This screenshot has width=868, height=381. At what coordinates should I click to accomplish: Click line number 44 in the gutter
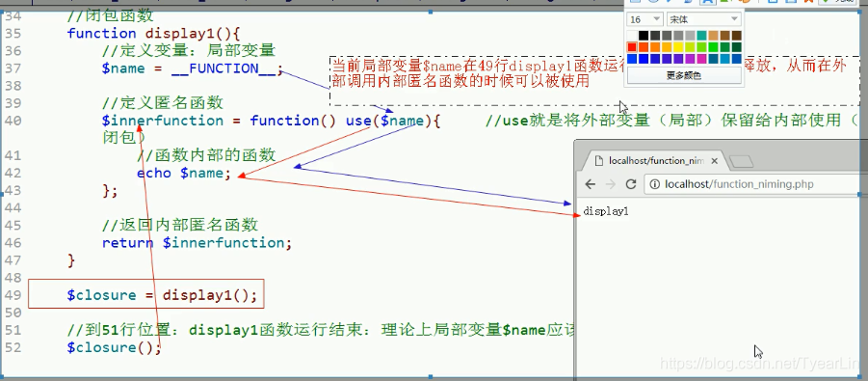(x=13, y=208)
